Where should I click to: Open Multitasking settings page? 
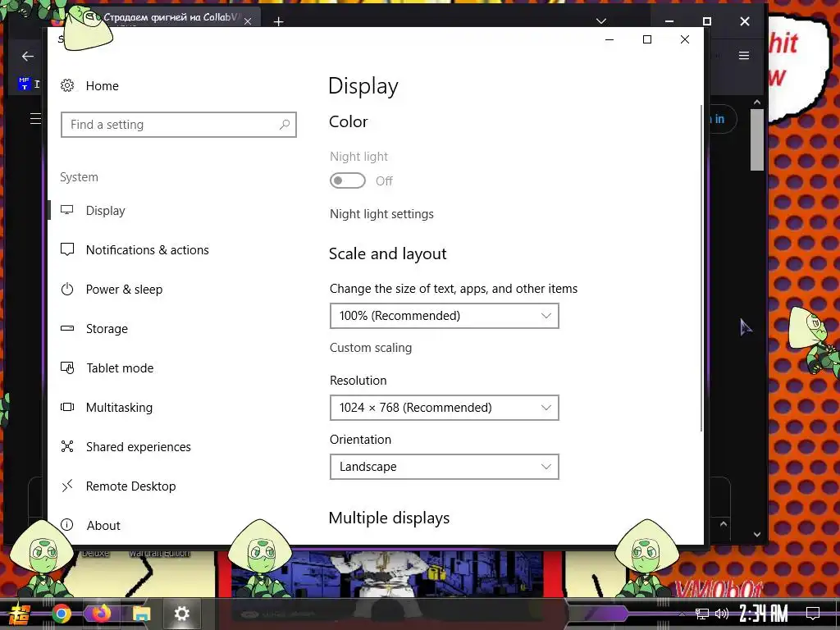(119, 407)
